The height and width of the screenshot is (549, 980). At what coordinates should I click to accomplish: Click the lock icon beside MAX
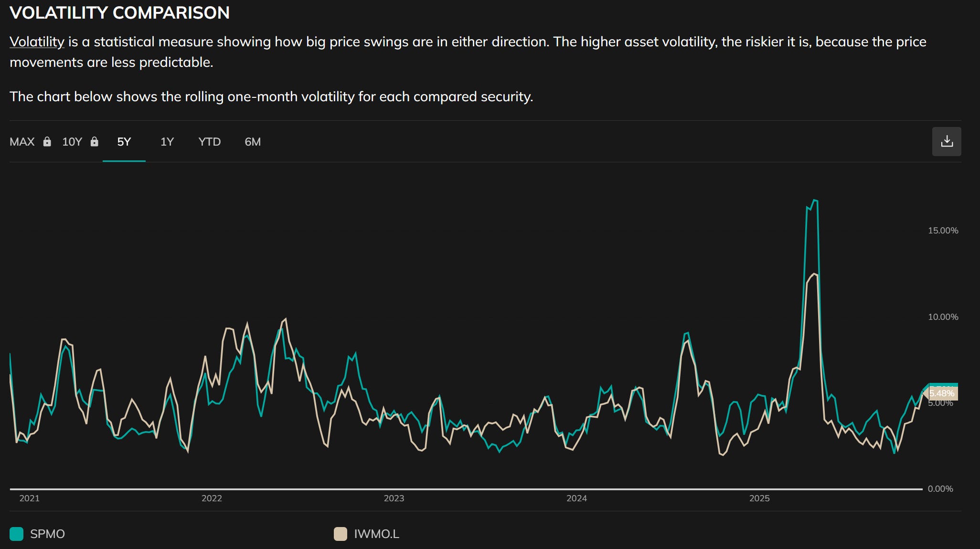pos(47,142)
